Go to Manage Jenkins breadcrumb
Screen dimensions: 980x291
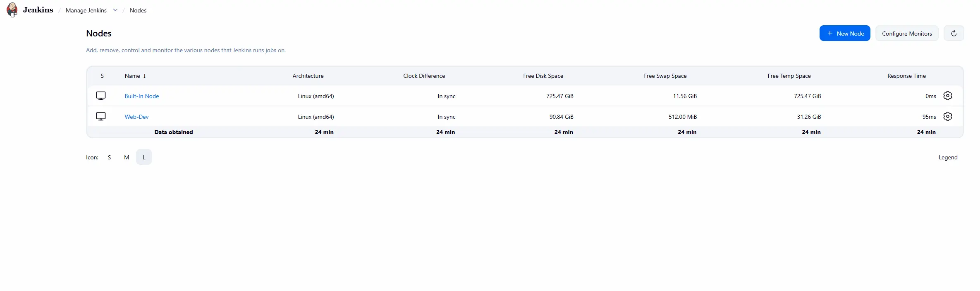[86, 10]
